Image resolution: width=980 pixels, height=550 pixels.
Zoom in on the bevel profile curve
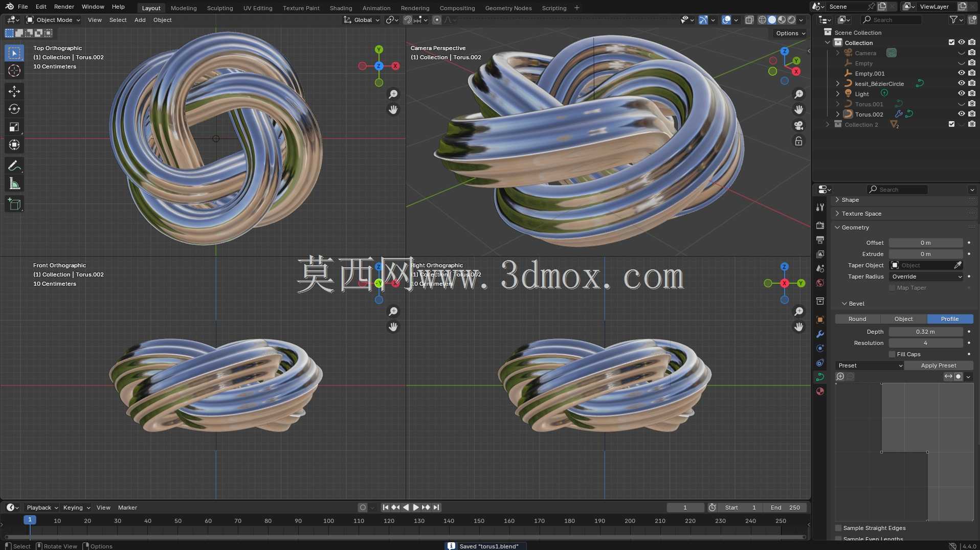click(840, 377)
